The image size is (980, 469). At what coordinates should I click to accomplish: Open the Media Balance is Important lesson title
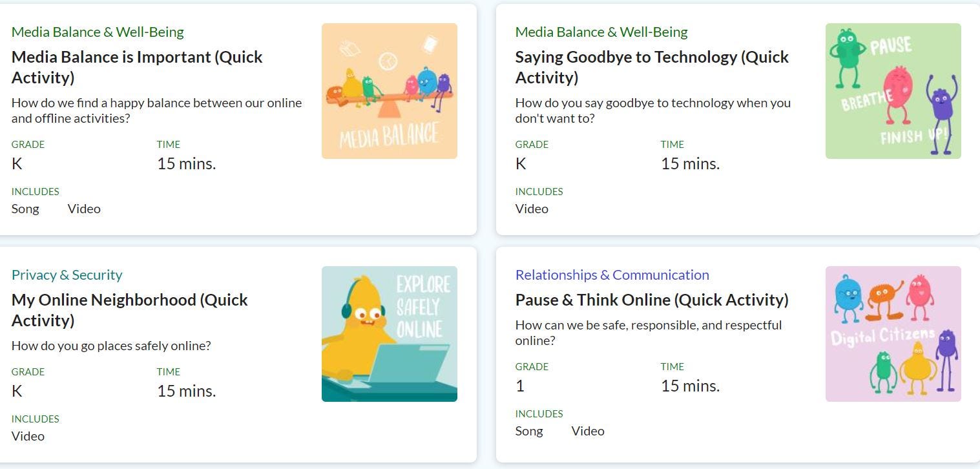point(137,67)
